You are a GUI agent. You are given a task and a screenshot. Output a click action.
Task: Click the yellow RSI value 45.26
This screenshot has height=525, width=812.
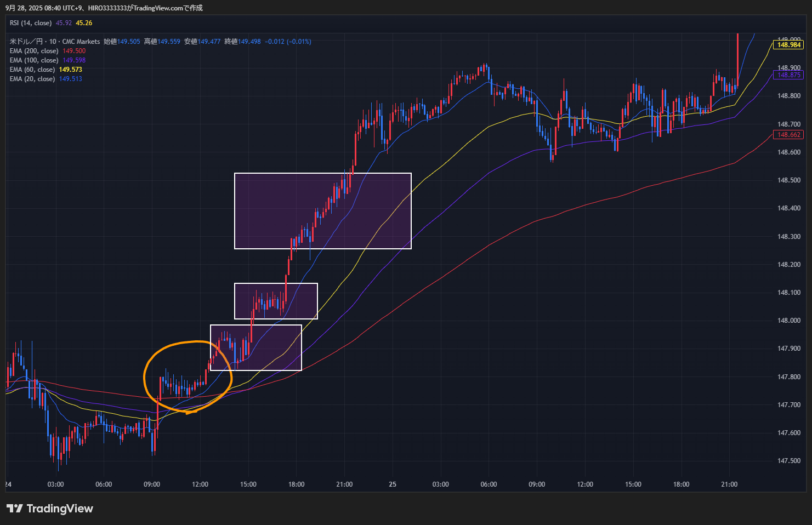[x=84, y=23]
